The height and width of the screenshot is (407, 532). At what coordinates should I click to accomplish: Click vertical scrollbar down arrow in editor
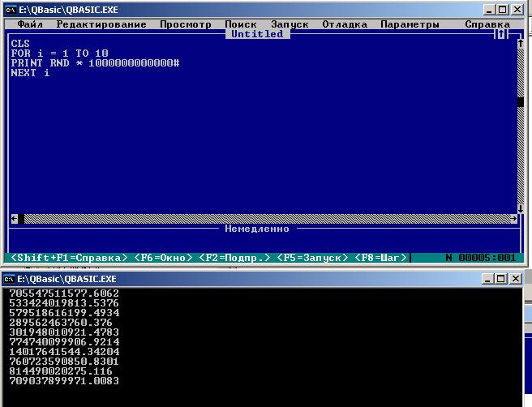(x=520, y=209)
